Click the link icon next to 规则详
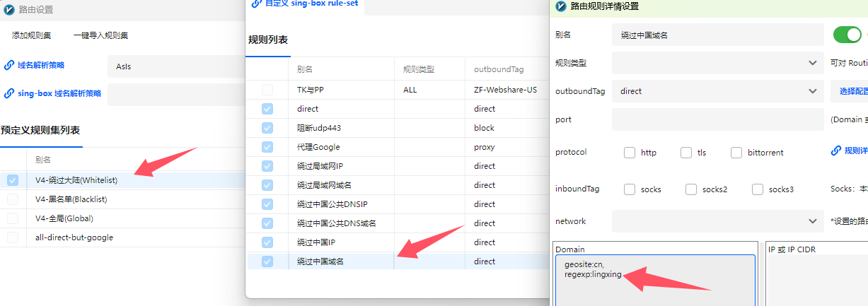Viewport: 868px width, 306px height. pyautogui.click(x=835, y=151)
